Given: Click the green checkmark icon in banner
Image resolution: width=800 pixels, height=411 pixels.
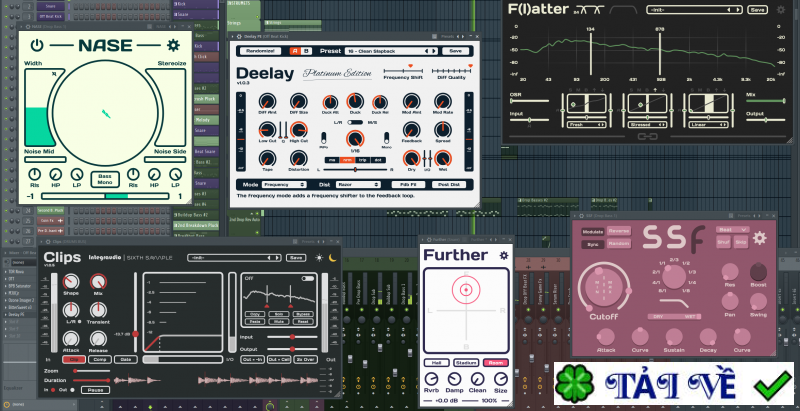Looking at the screenshot, I should [x=772, y=385].
